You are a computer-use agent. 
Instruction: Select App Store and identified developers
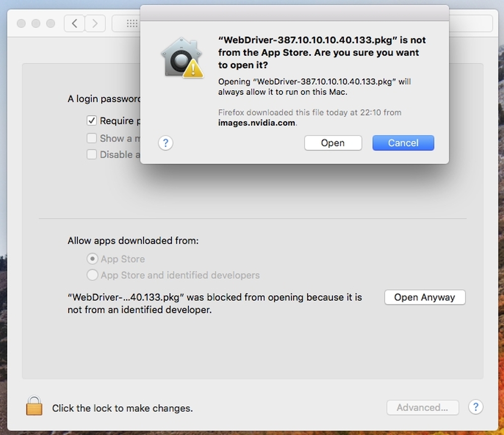tap(92, 275)
